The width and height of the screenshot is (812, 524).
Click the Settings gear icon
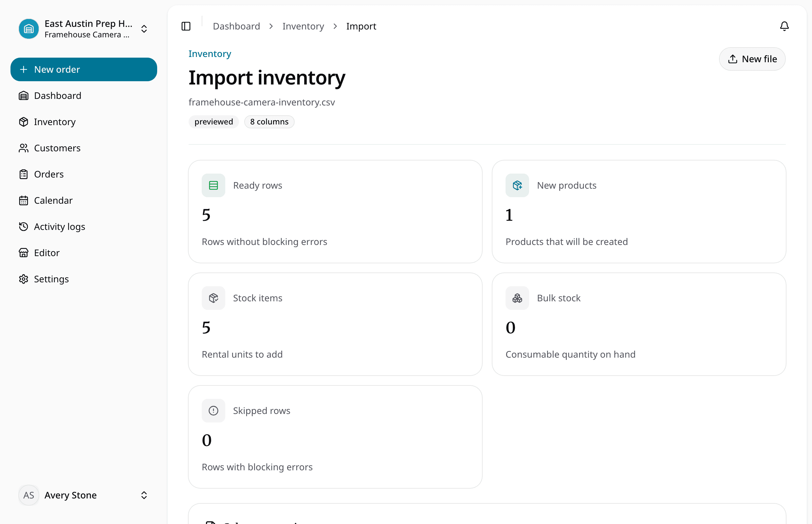24,279
